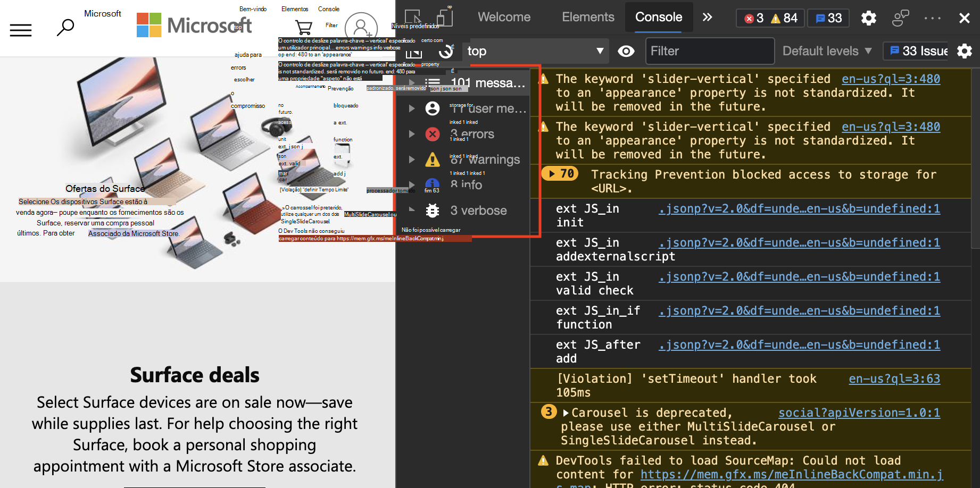Switch to the Welcome tab
The height and width of the screenshot is (488, 980).
click(504, 17)
